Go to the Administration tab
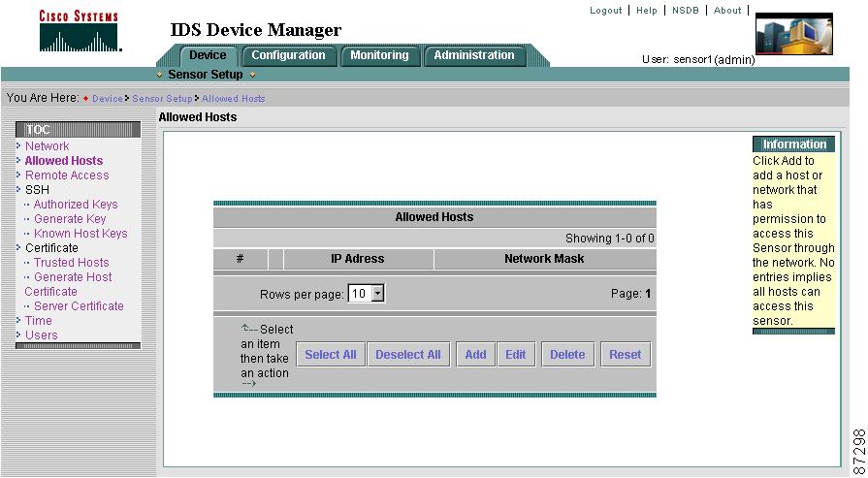Image resolution: width=868 pixels, height=478 pixels. [474, 55]
